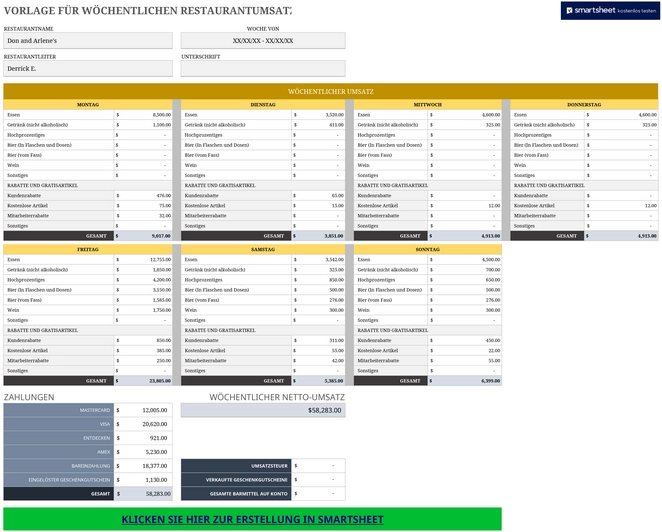Click the Dienstag column header

click(263, 105)
